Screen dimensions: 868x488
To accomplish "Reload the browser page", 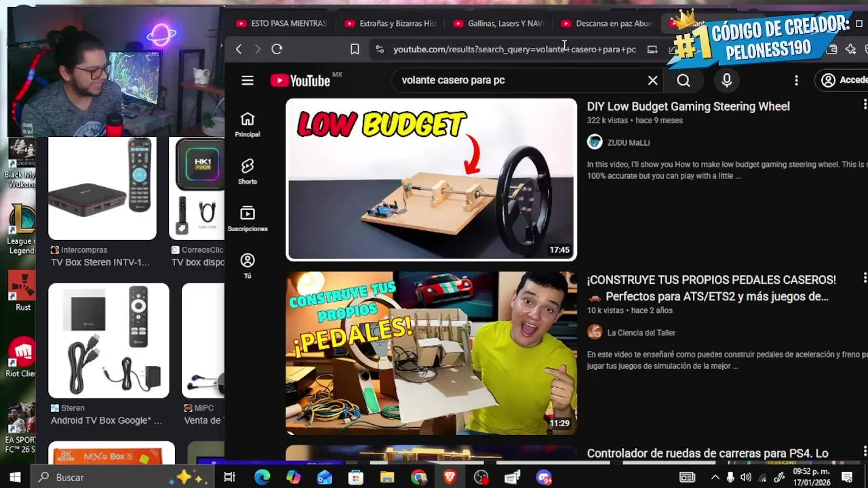I will [x=277, y=49].
